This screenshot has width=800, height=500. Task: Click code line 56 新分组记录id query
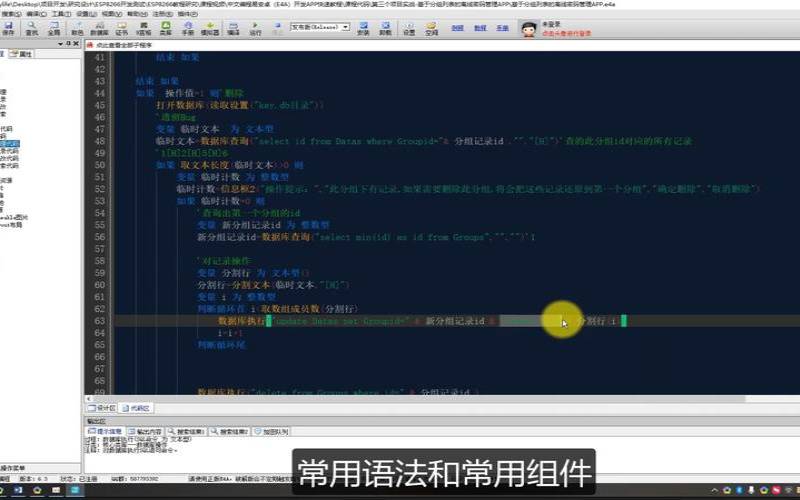(x=365, y=237)
